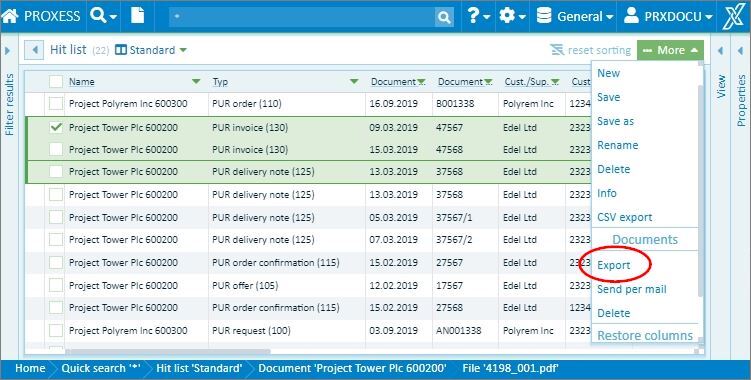Check the row with document 27568
Image resolution: width=751 pixels, height=380 pixels.
click(56, 308)
